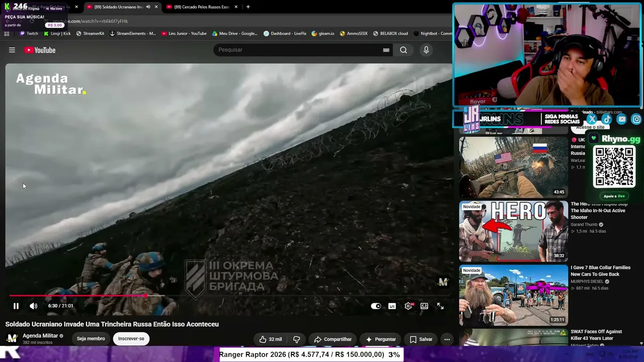The image size is (644, 362).
Task: Open the Dashboard - LivePix bookmark
Action: [x=285, y=34]
